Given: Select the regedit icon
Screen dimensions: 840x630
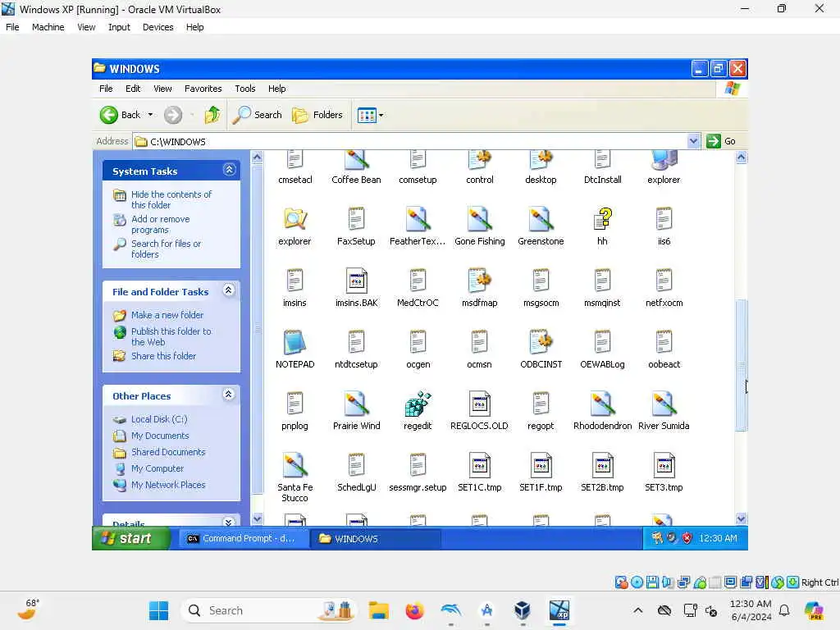Looking at the screenshot, I should [418, 404].
